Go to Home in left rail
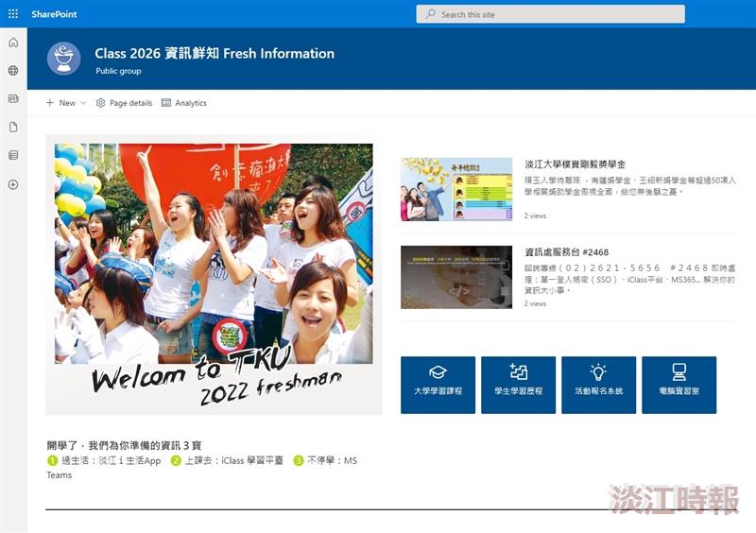Screen dimensions: 756x533 point(13,43)
